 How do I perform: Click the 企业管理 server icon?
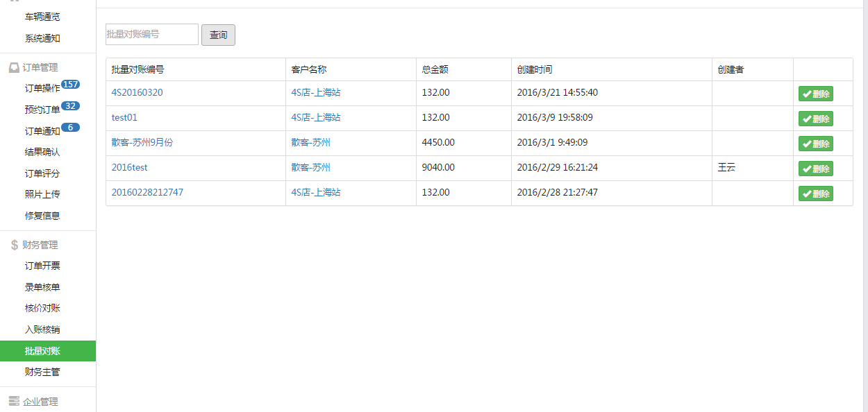click(14, 402)
